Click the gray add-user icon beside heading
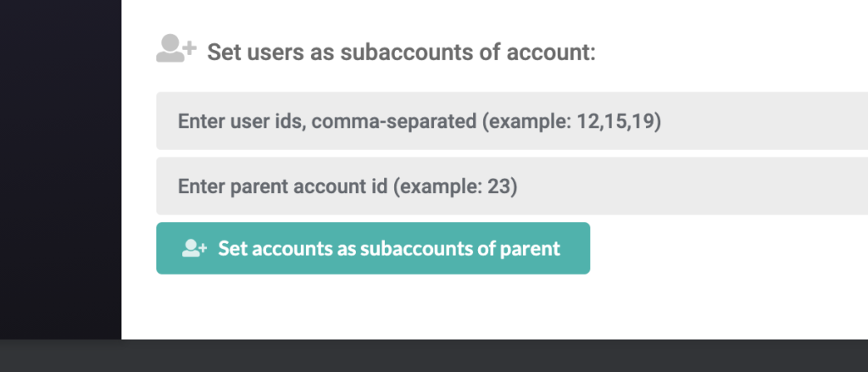The image size is (868, 372). tap(176, 48)
